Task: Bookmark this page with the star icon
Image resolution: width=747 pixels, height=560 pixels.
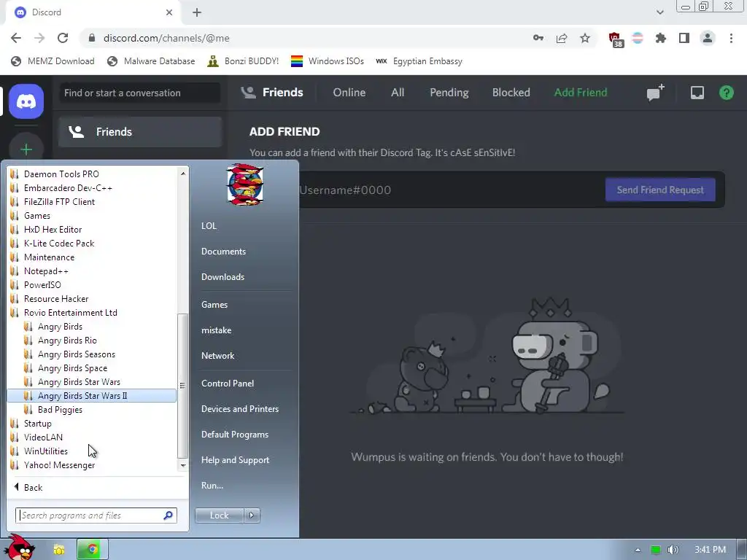Action: click(x=585, y=38)
